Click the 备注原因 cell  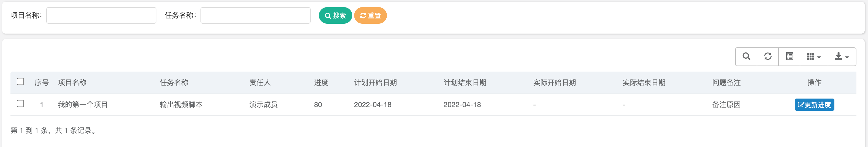[x=726, y=105]
